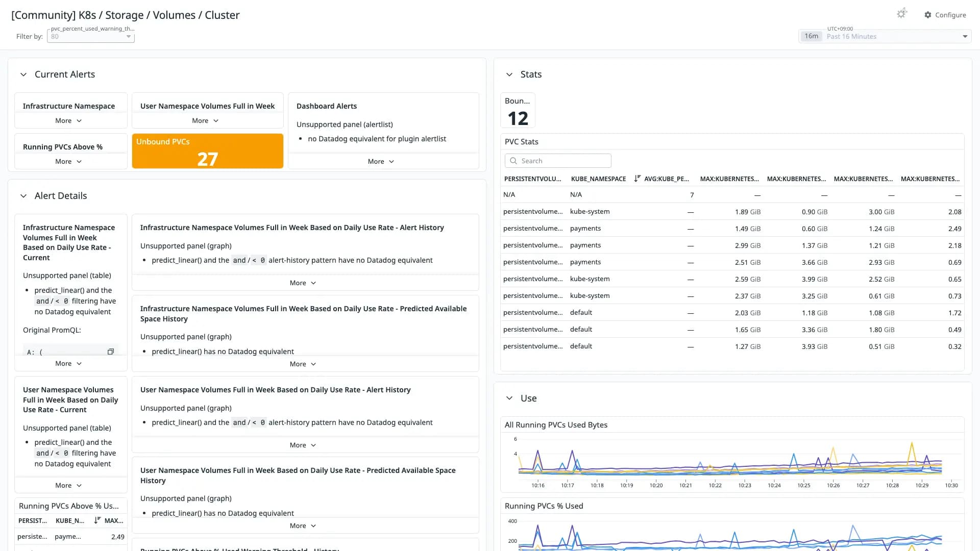Click the N/A row in PVC Stats
The width and height of the screenshot is (980, 551).
coord(732,195)
